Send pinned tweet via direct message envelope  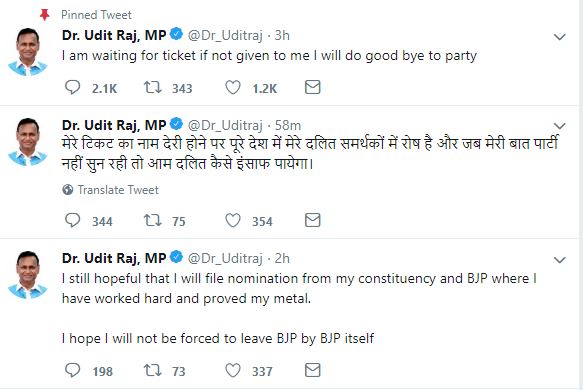coord(313,87)
